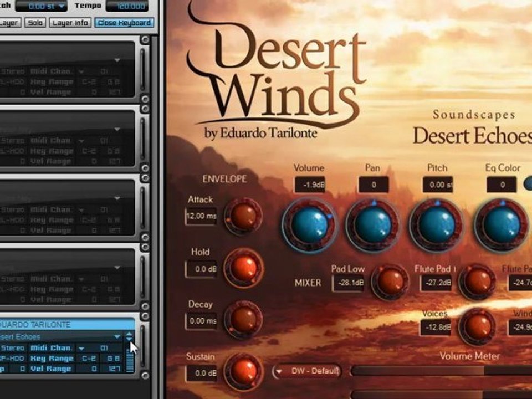Click the blue Pitch knob
This screenshot has height=399, width=532.
[x=436, y=226]
